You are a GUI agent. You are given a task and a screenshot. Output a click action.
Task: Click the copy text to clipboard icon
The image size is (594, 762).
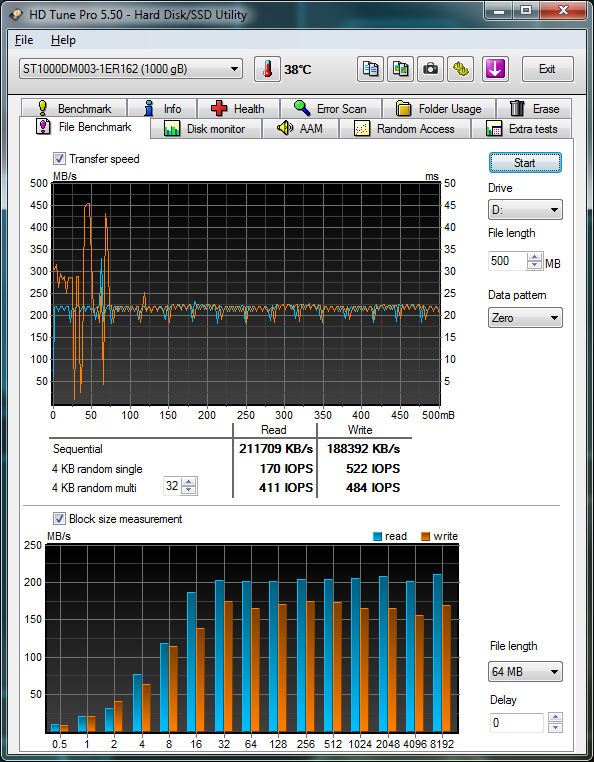(x=370, y=69)
